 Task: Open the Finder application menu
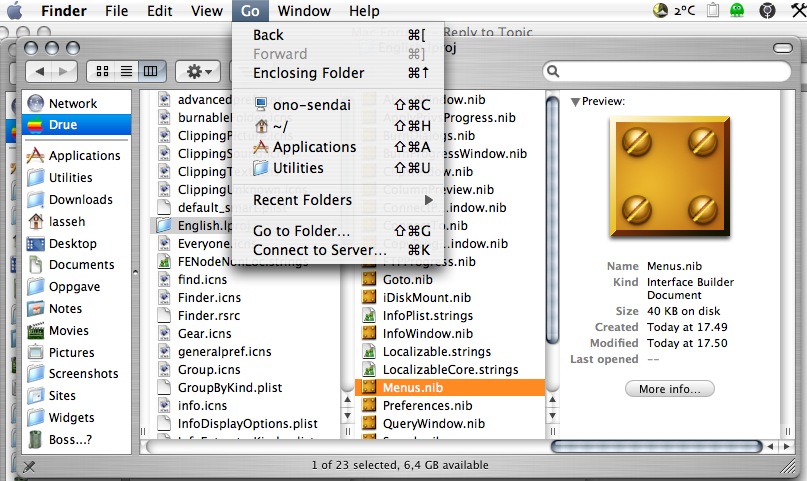[64, 11]
